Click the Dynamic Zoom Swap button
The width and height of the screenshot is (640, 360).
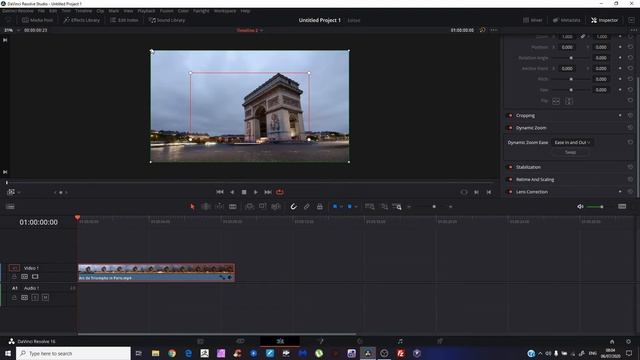point(571,152)
